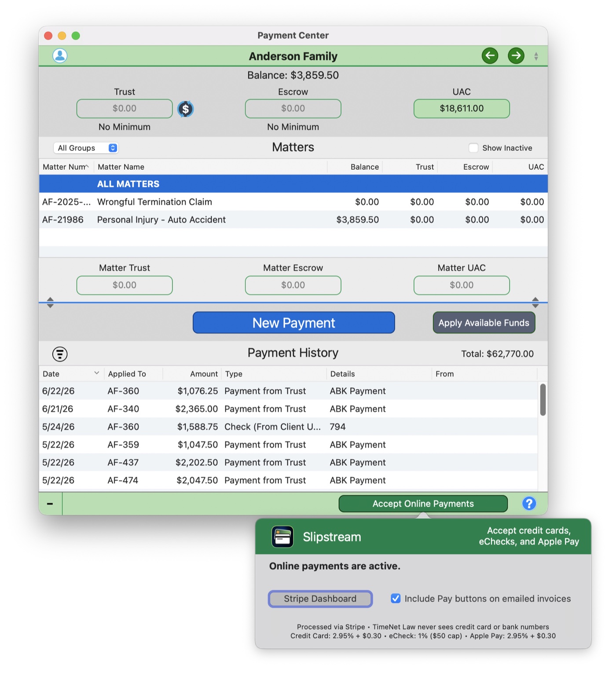Click the $1,076.25 amount cell

click(x=198, y=391)
